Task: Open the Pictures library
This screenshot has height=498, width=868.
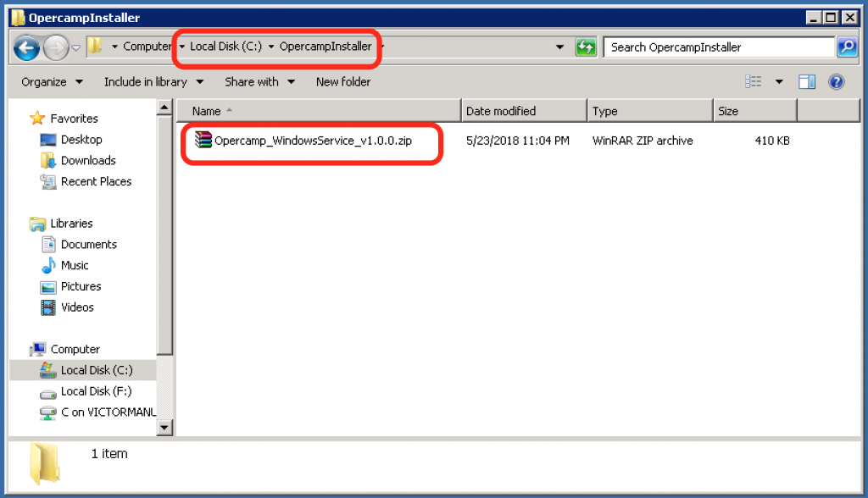Action: [81, 286]
